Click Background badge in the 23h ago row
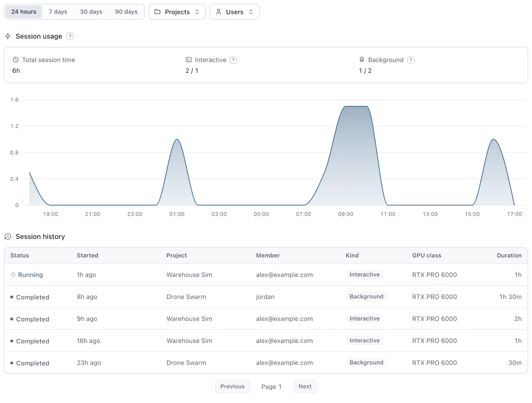532x403 pixels. point(366,362)
